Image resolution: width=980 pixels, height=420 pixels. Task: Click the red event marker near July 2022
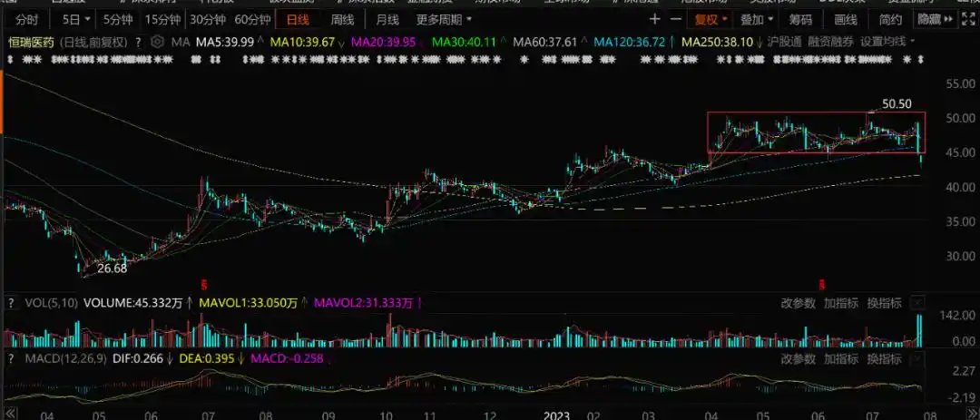tap(202, 285)
